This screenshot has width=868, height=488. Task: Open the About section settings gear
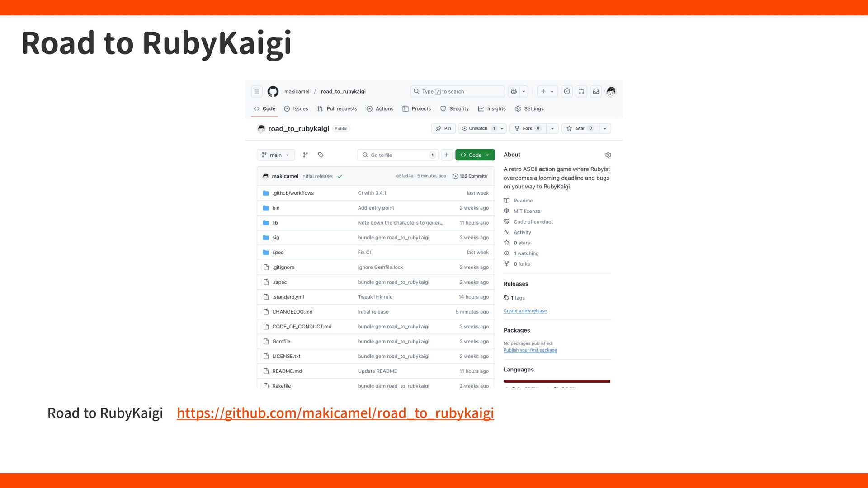pyautogui.click(x=608, y=155)
